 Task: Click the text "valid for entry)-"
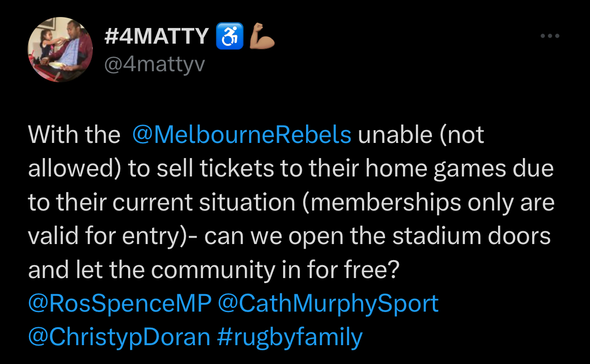click(x=113, y=237)
